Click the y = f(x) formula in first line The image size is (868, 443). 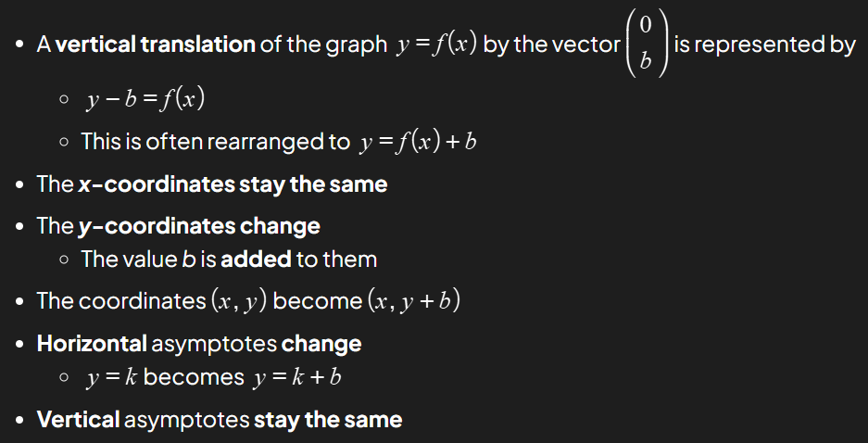[435, 44]
